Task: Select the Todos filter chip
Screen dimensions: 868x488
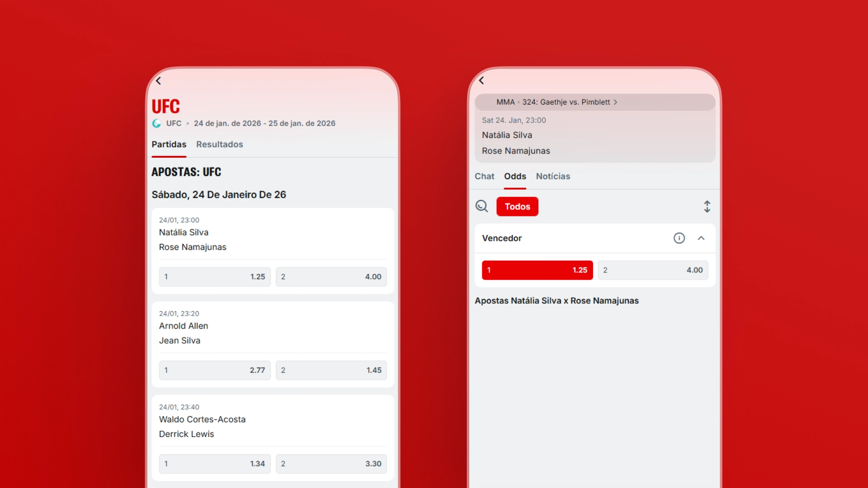Action: click(517, 206)
